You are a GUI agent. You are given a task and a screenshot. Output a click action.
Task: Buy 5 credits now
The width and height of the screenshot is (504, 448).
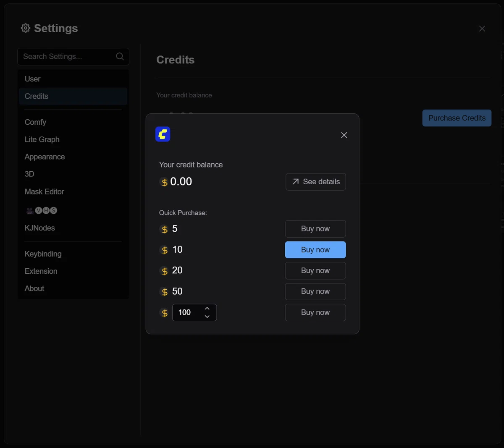click(x=315, y=229)
